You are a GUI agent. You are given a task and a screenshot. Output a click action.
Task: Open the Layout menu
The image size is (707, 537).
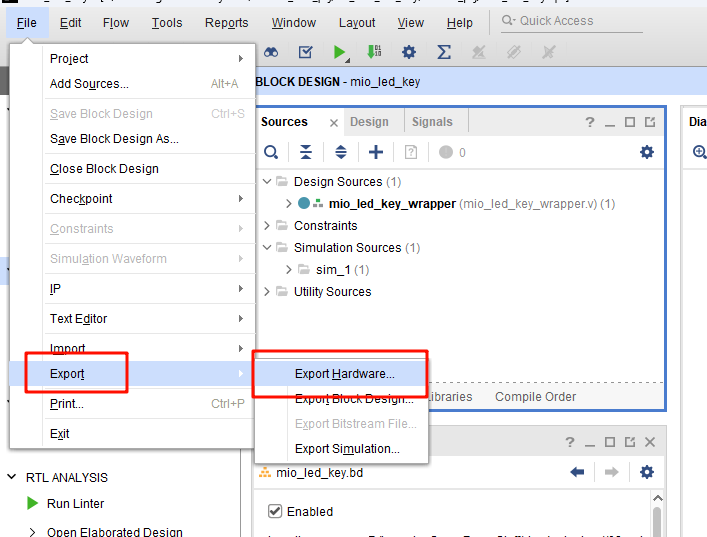[357, 23]
